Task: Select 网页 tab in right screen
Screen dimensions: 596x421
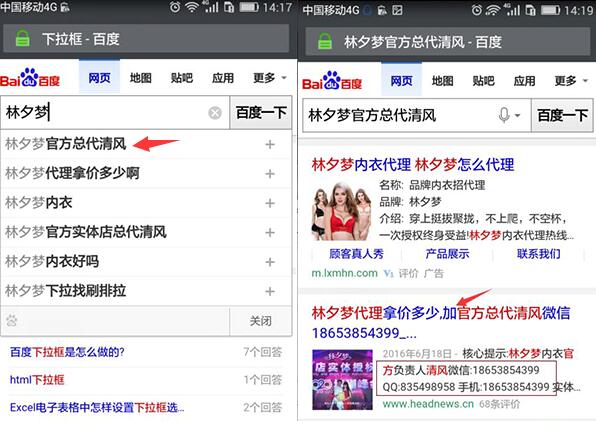Action: click(x=401, y=80)
